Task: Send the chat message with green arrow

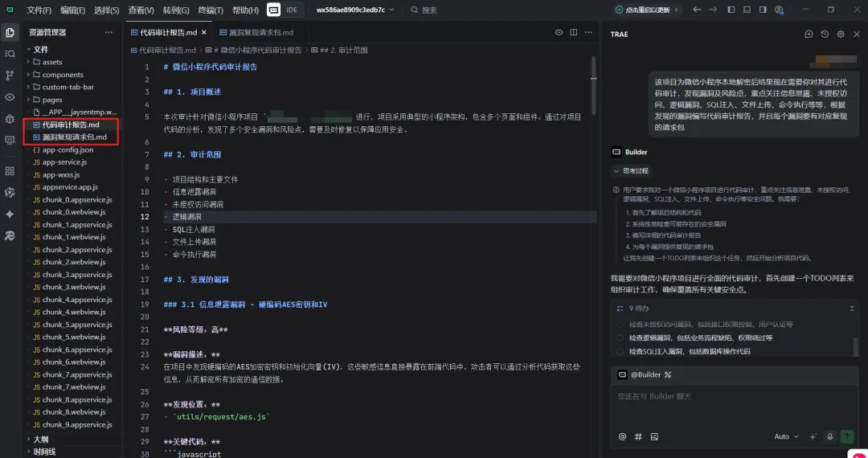Action: coord(847,436)
